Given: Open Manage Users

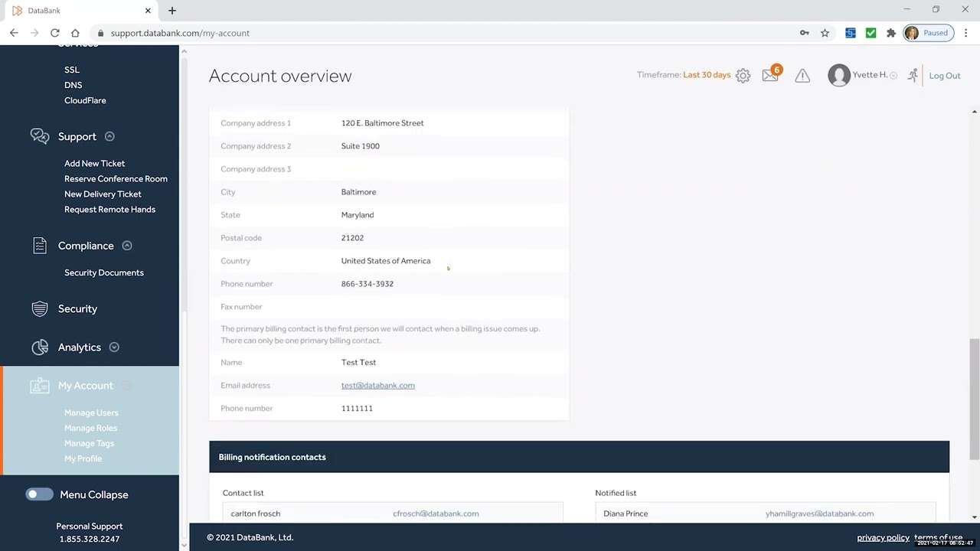Looking at the screenshot, I should click(x=91, y=412).
